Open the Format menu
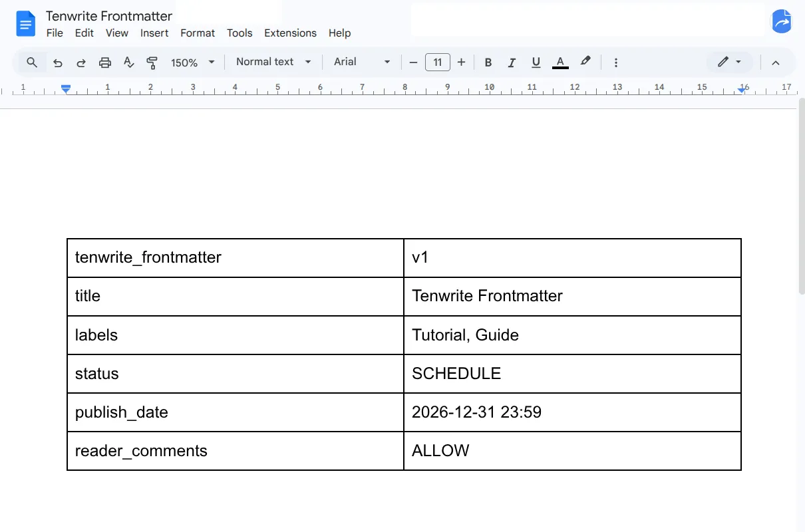 pyautogui.click(x=198, y=33)
